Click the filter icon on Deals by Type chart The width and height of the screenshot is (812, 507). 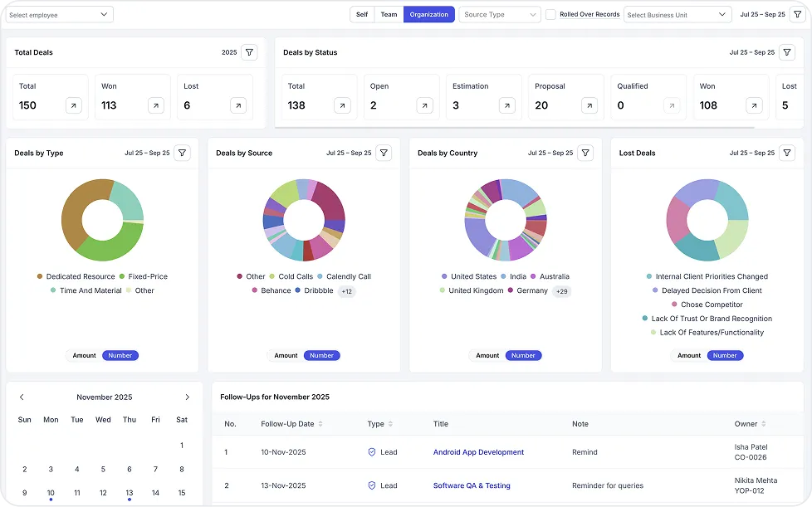pos(182,153)
